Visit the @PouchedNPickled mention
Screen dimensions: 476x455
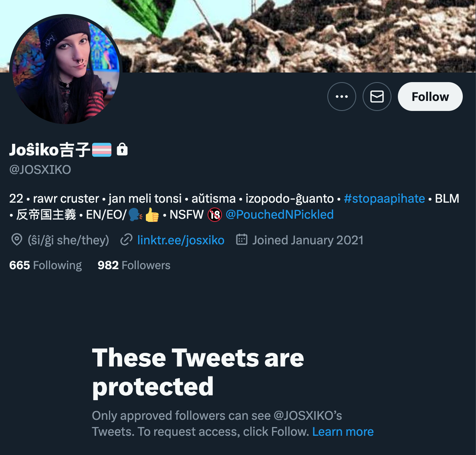pos(279,215)
